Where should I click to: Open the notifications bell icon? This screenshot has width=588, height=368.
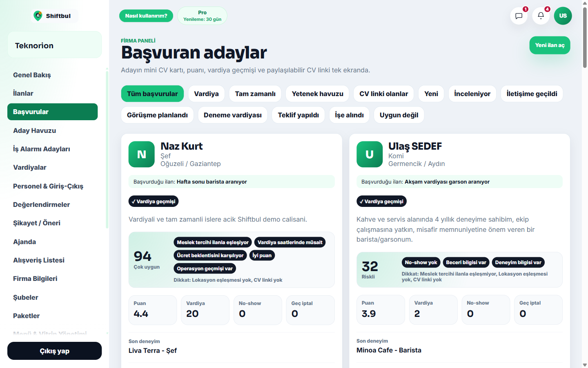pyautogui.click(x=541, y=16)
